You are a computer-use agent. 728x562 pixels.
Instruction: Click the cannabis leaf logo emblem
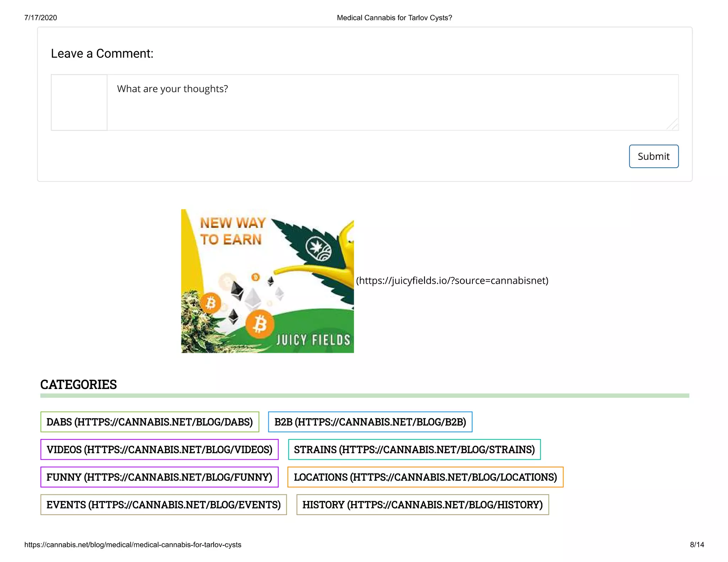[318, 249]
